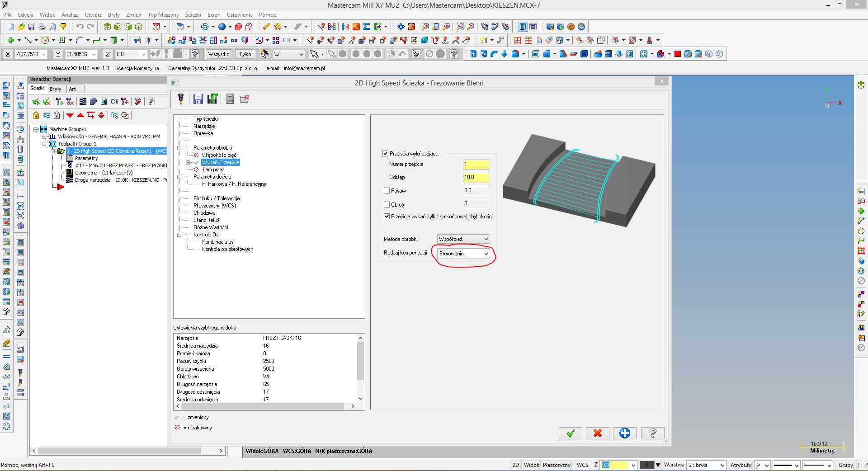
Task: Expand Wykań. Przejścia tree node
Action: (188, 162)
